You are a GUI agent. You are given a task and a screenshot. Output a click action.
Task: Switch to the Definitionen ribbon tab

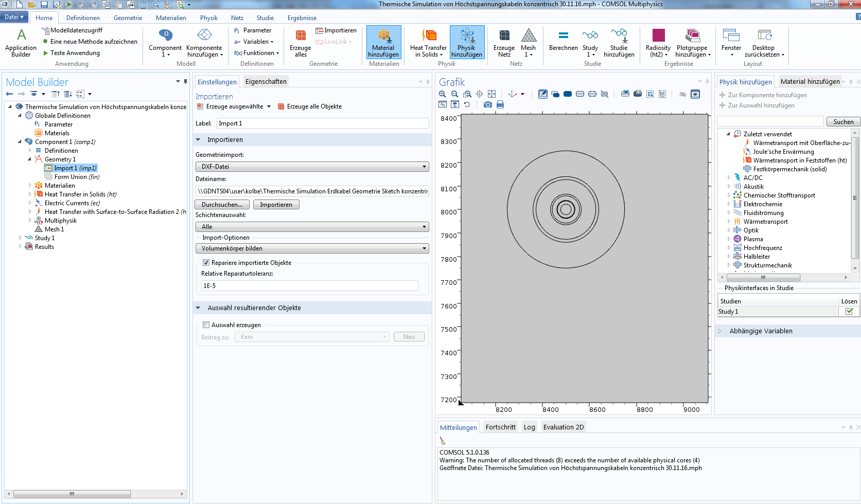click(x=83, y=18)
